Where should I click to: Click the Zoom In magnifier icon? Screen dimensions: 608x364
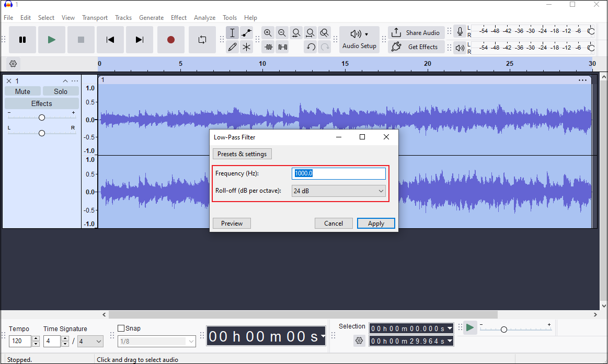268,32
